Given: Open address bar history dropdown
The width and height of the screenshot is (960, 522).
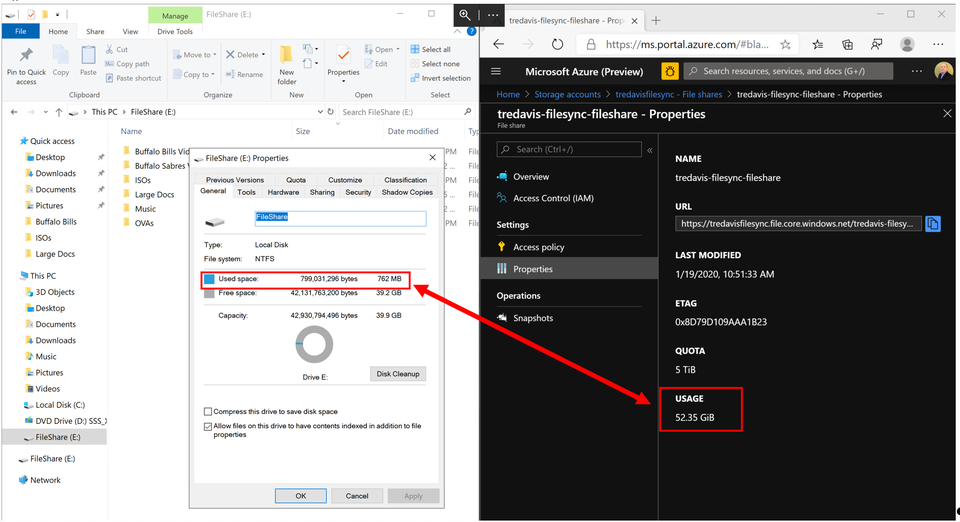Looking at the screenshot, I should [x=320, y=112].
